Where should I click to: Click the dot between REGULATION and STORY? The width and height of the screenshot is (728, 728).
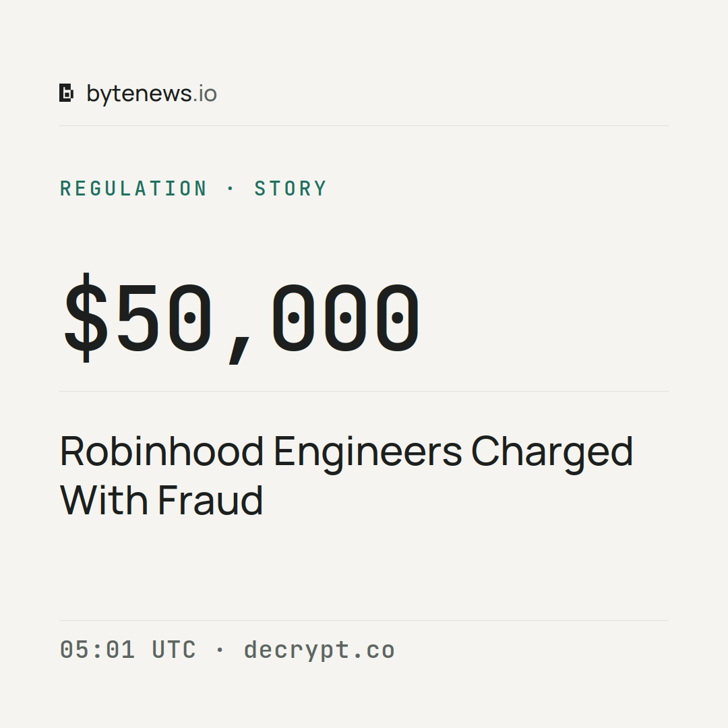click(x=231, y=189)
